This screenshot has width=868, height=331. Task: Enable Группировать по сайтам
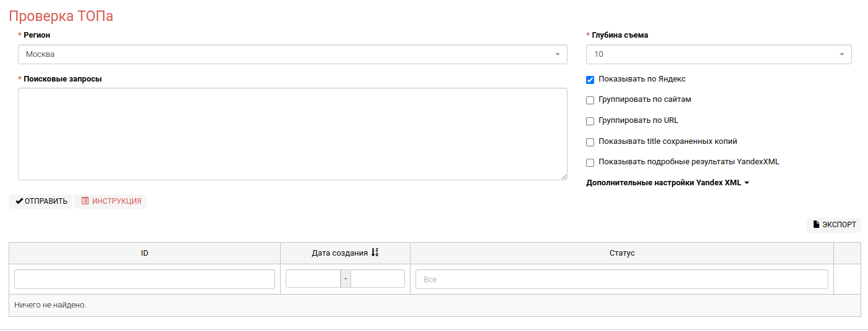(590, 100)
